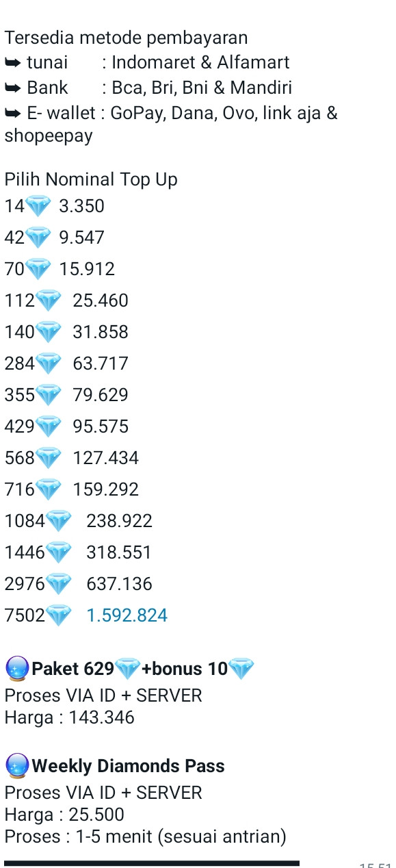Open the blue 1.592.824 price link

point(127,615)
